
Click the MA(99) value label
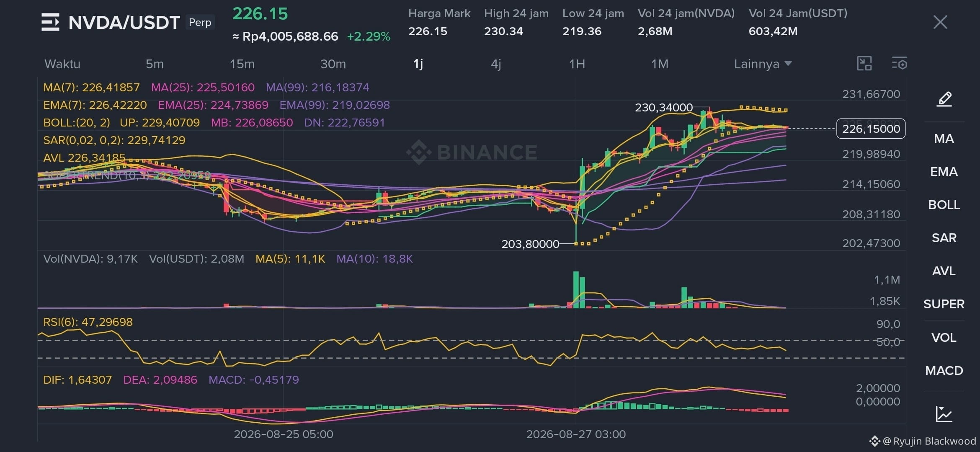click(317, 88)
